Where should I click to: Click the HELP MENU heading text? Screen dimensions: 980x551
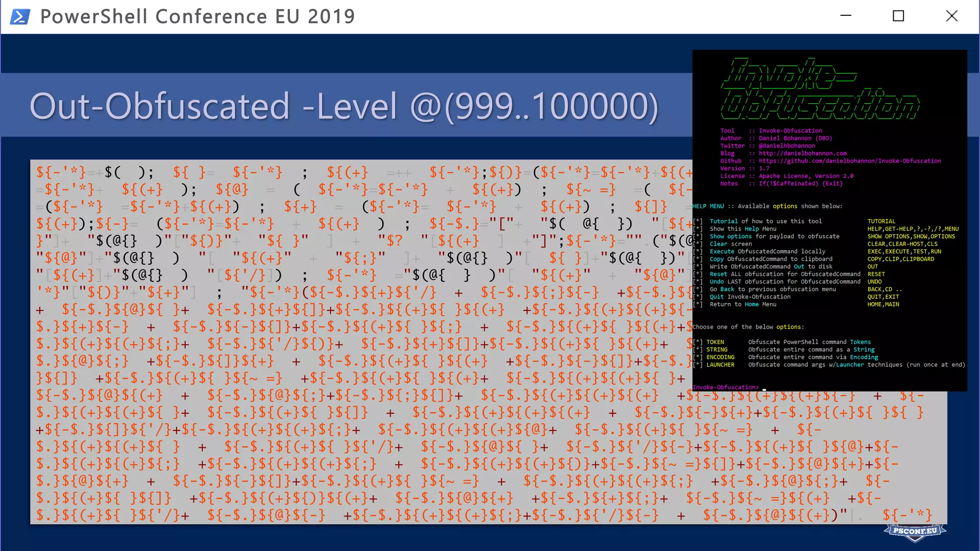coord(708,206)
